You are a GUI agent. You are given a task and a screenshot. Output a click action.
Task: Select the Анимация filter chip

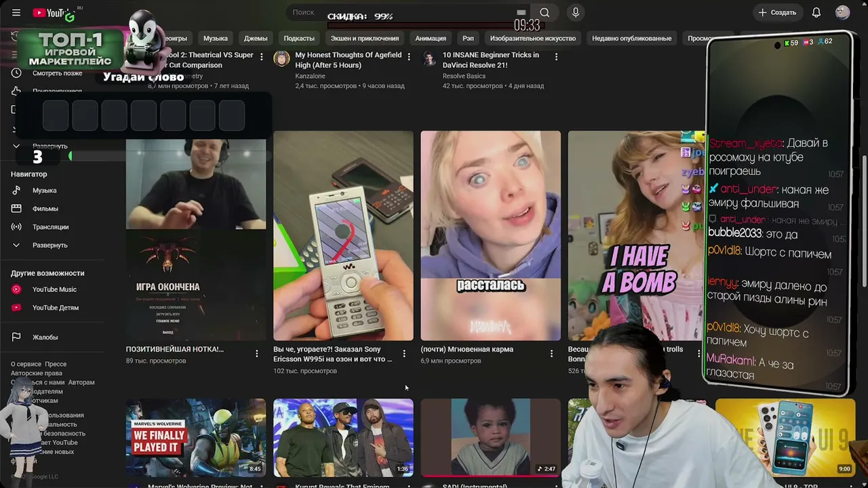[431, 38]
